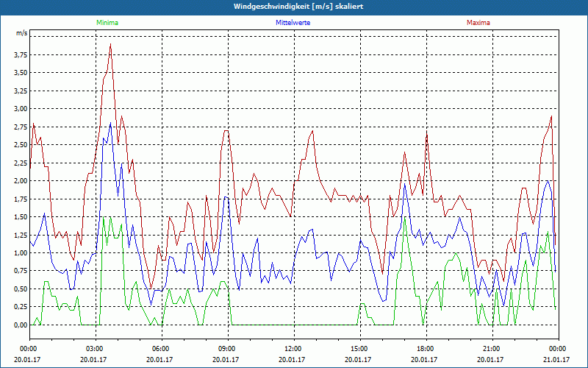Click the m/s unit label on the y-axis
This screenshot has width=588, height=368.
(x=21, y=33)
